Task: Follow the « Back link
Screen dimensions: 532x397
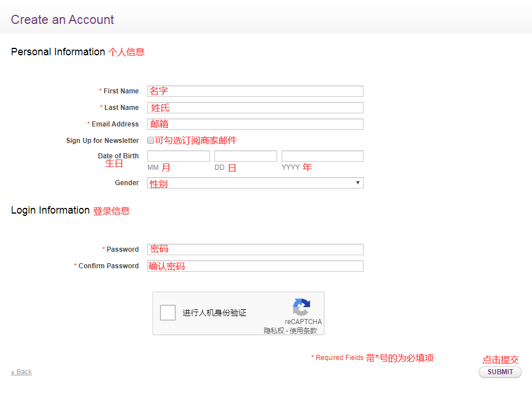Action: coord(22,372)
